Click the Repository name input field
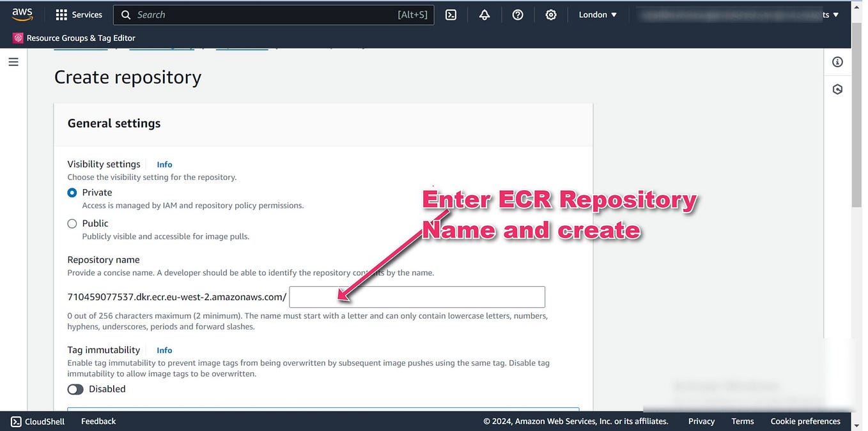 pyautogui.click(x=416, y=296)
